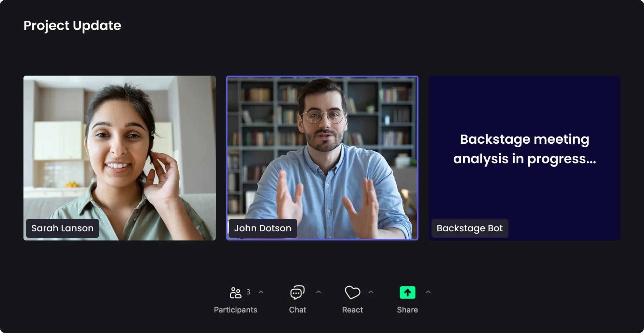The height and width of the screenshot is (333, 644).
Task: Click the Participants label text
Action: click(x=235, y=310)
